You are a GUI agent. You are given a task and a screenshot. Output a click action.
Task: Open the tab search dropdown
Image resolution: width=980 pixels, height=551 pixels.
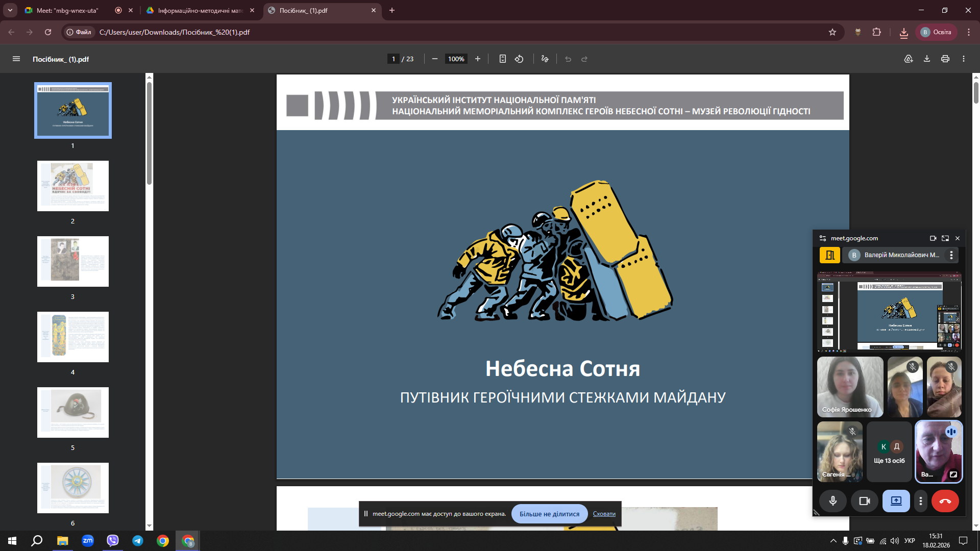[x=10, y=10]
